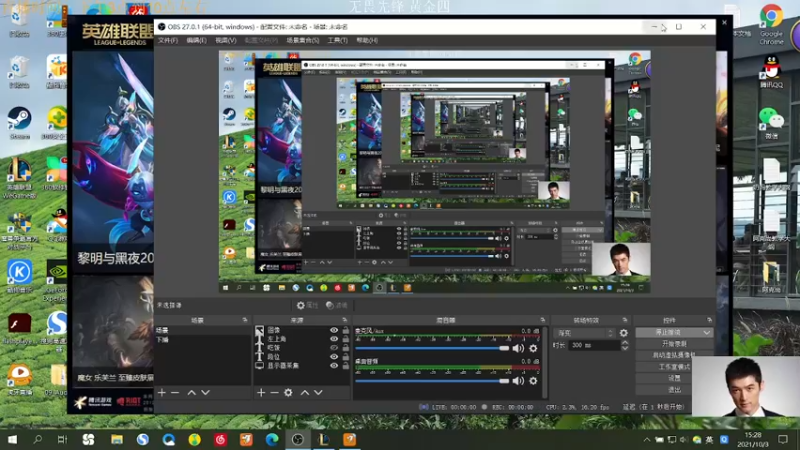This screenshot has height=450, width=800.
Task: Open 场景集合(S) menu
Action: pos(303,40)
